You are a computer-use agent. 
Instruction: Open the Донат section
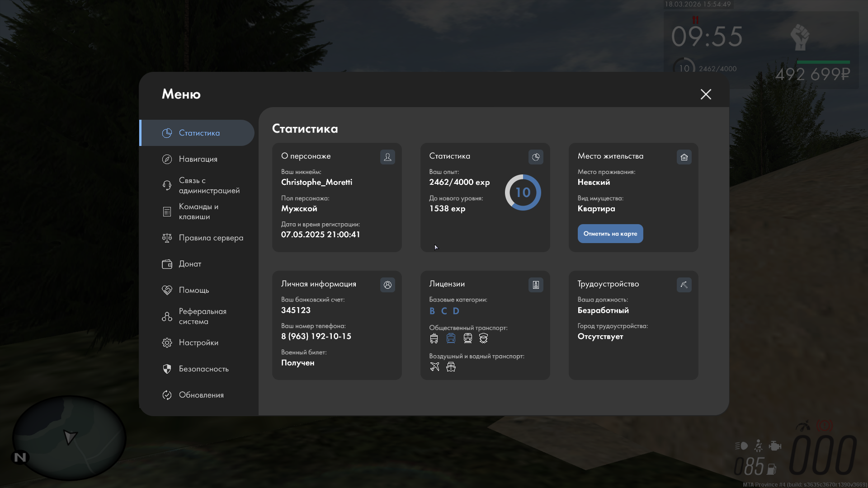pyautogui.click(x=189, y=264)
